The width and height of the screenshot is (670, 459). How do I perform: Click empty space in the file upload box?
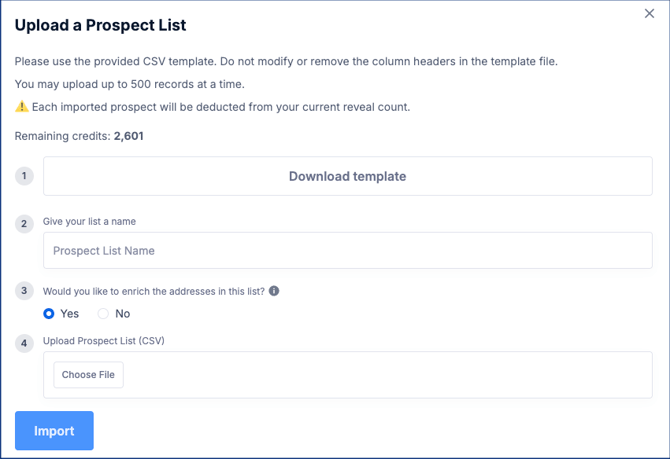pos(400,375)
